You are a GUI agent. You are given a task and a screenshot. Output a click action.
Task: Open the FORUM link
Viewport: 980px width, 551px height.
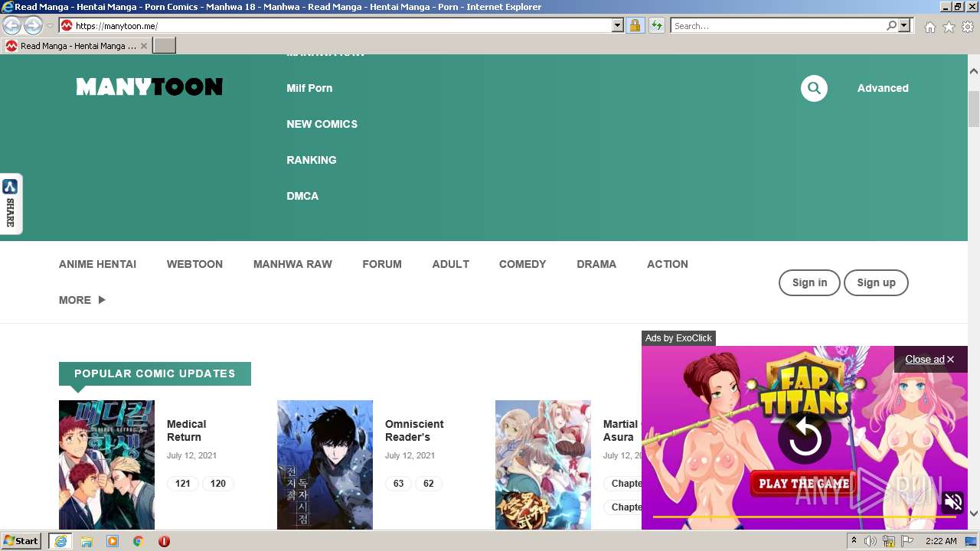tap(382, 264)
